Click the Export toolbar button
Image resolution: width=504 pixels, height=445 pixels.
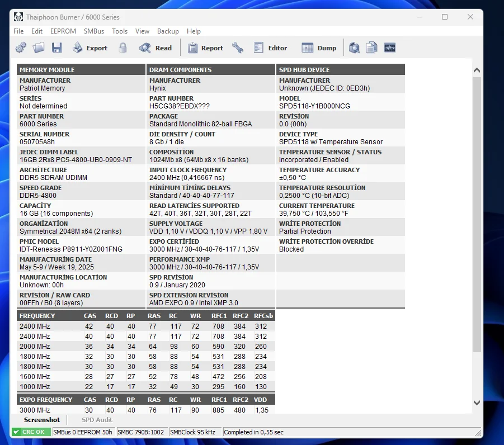(x=90, y=48)
